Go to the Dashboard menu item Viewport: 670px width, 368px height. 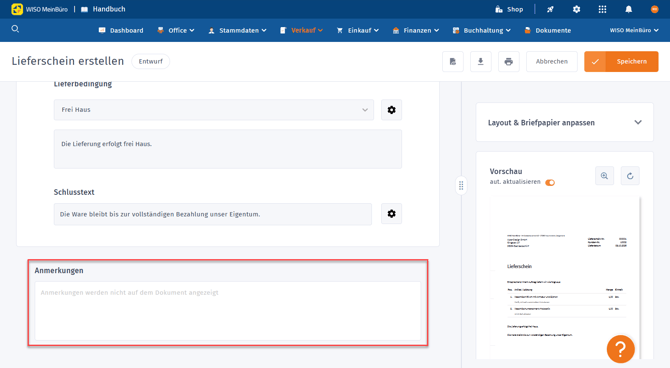click(121, 30)
